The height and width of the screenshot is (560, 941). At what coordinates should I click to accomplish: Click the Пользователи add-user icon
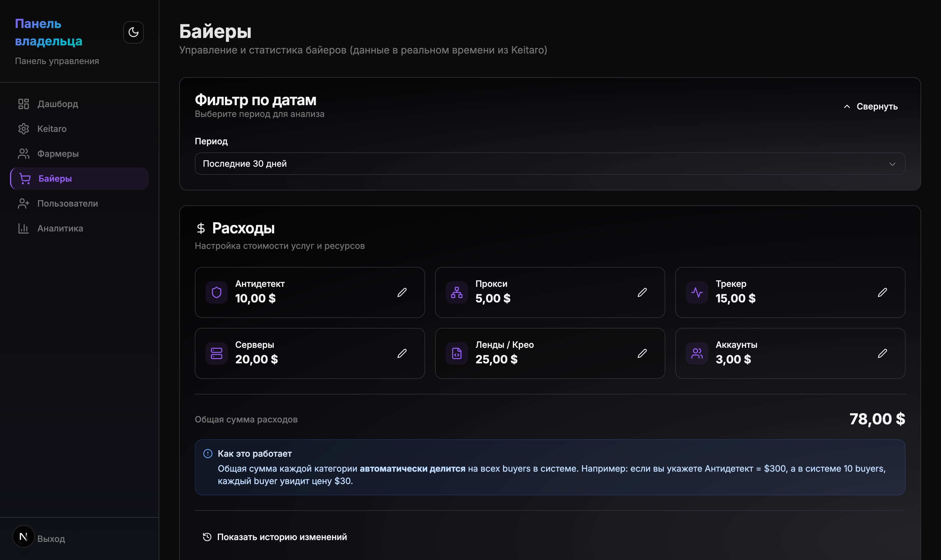(23, 203)
